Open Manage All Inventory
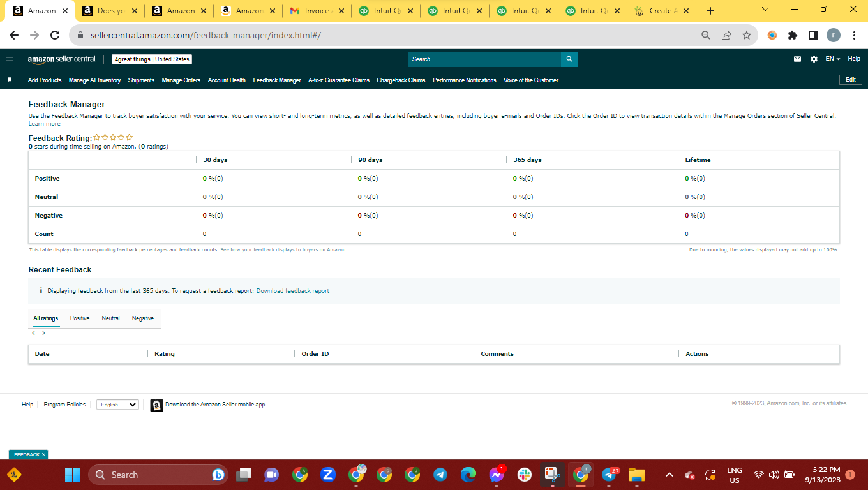The image size is (868, 490). (94, 80)
